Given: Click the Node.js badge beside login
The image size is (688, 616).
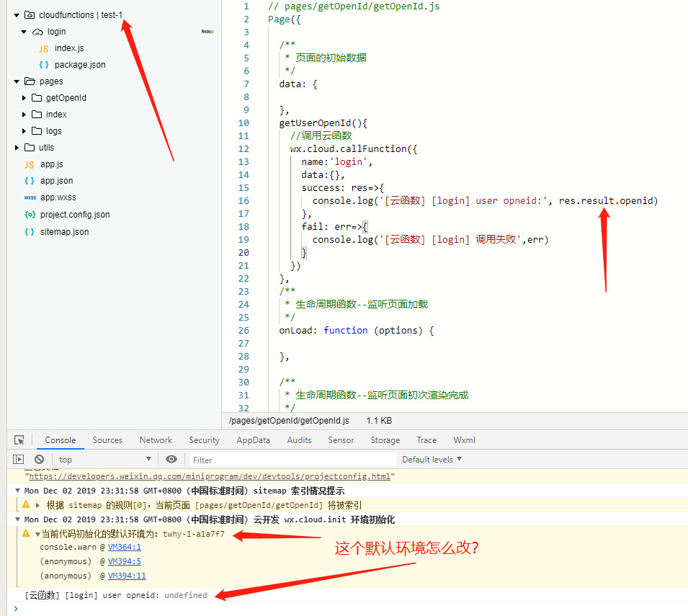Looking at the screenshot, I should click(207, 32).
